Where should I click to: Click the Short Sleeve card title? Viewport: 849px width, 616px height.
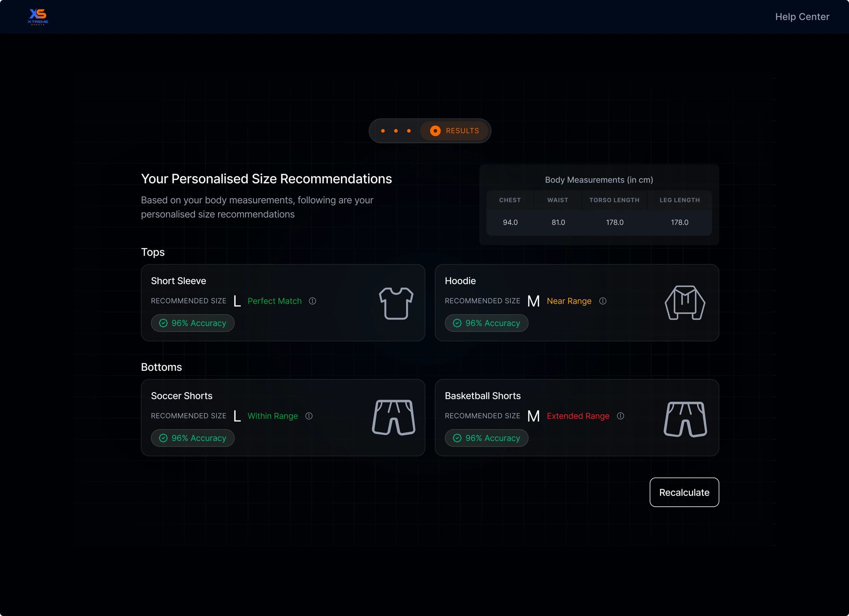(178, 281)
